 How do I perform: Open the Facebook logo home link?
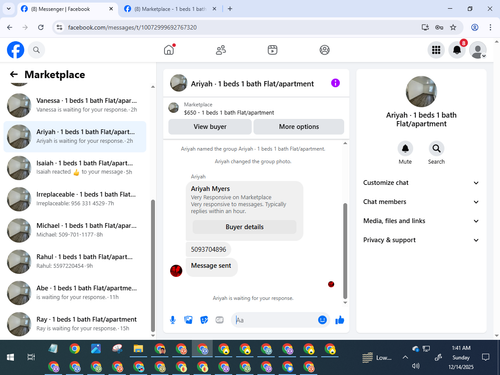coord(16,50)
